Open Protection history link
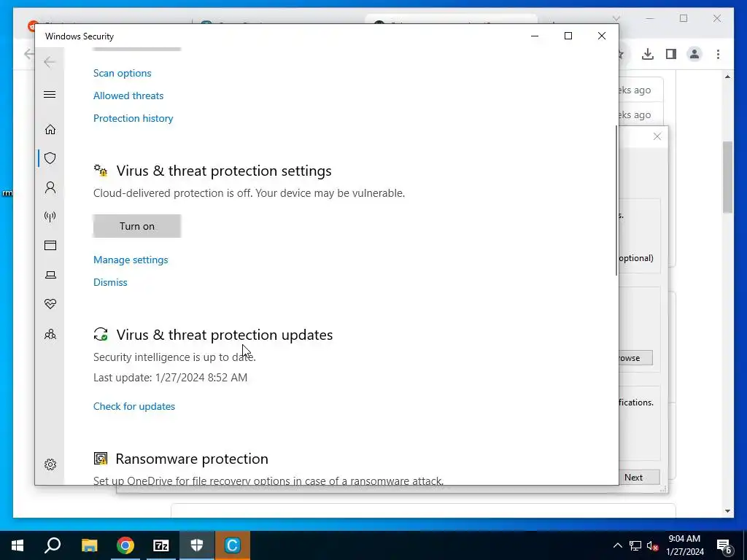The width and height of the screenshot is (747, 560). coord(133,119)
